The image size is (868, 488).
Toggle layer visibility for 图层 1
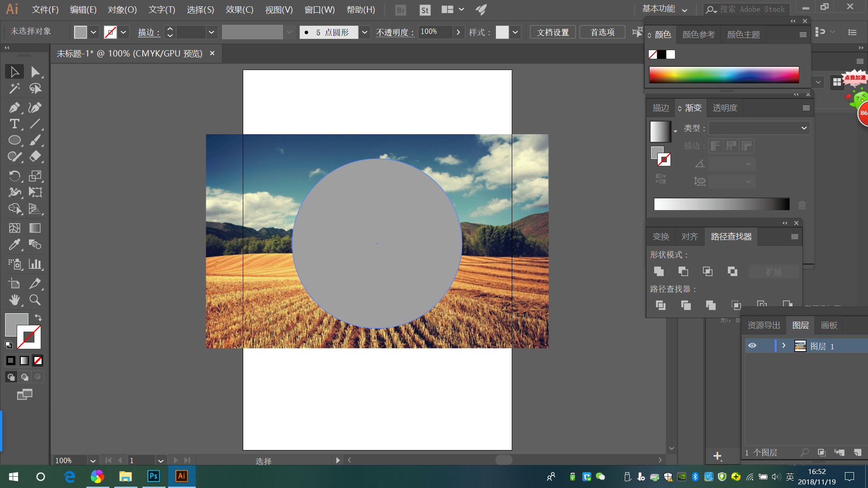tap(752, 346)
